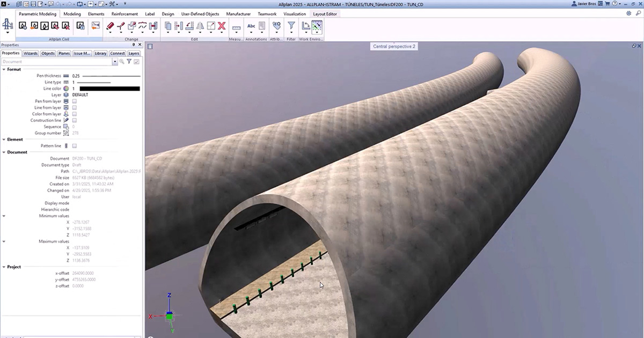Select the red pencil Modify tool
644x338 pixels.
[110, 25]
